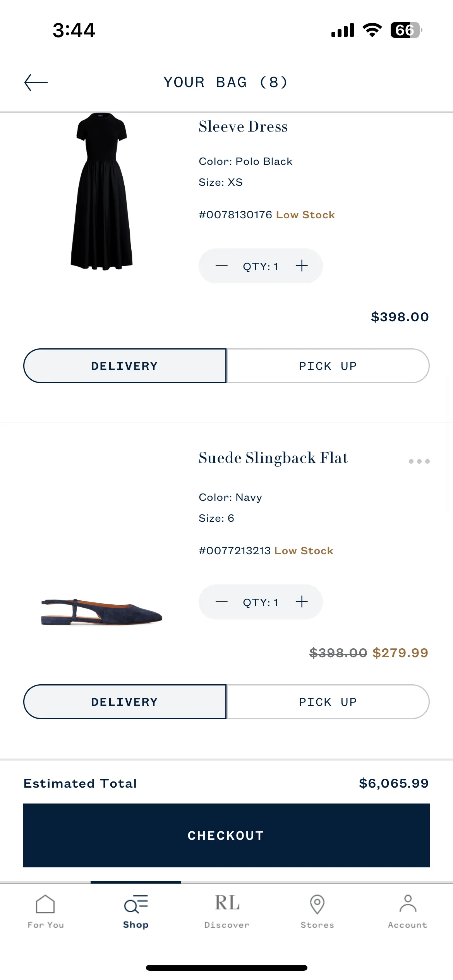453x980 pixels.
Task: Switch to the Shop tab
Action: coord(136,912)
